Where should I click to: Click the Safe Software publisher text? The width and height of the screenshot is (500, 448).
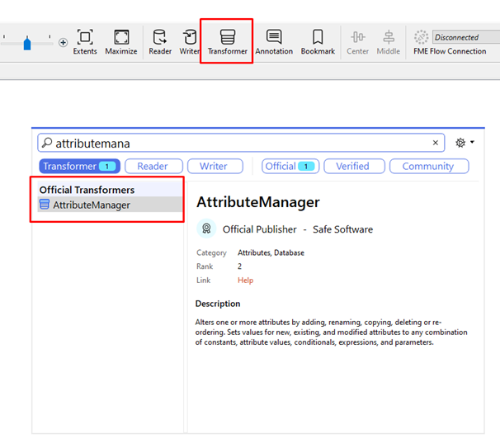[342, 229]
